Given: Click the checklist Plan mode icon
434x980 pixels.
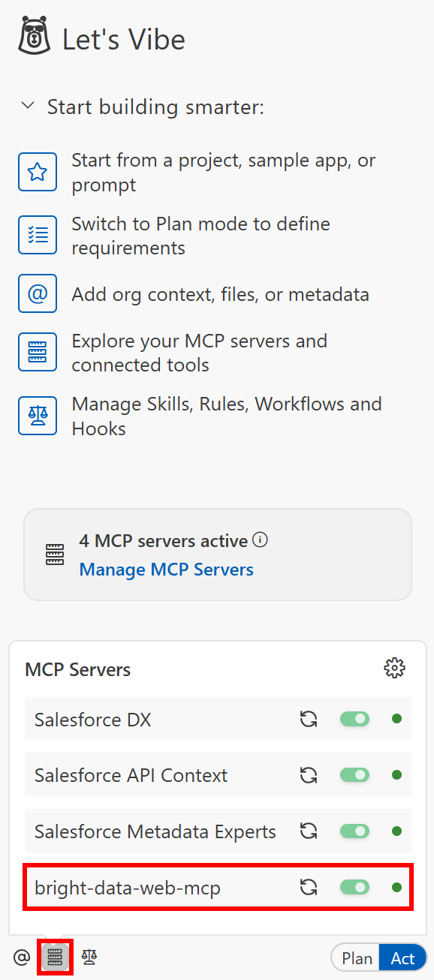Looking at the screenshot, I should (38, 235).
